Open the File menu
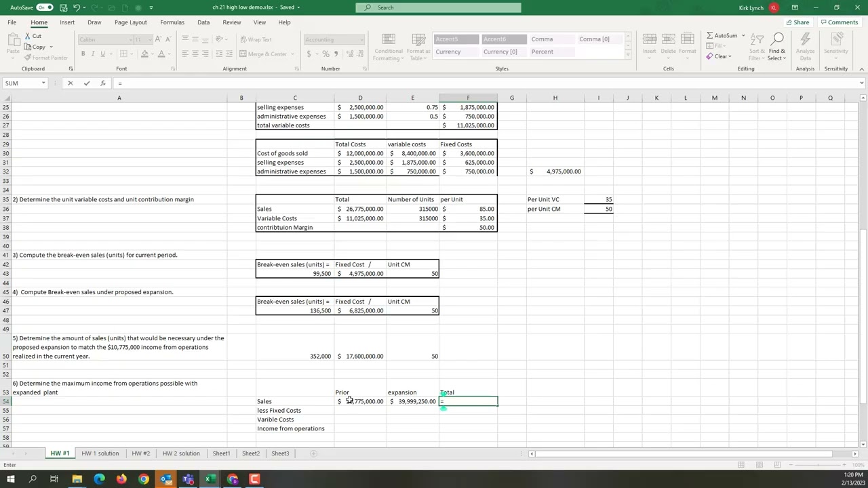Image resolution: width=868 pixels, height=488 pixels. tap(12, 22)
